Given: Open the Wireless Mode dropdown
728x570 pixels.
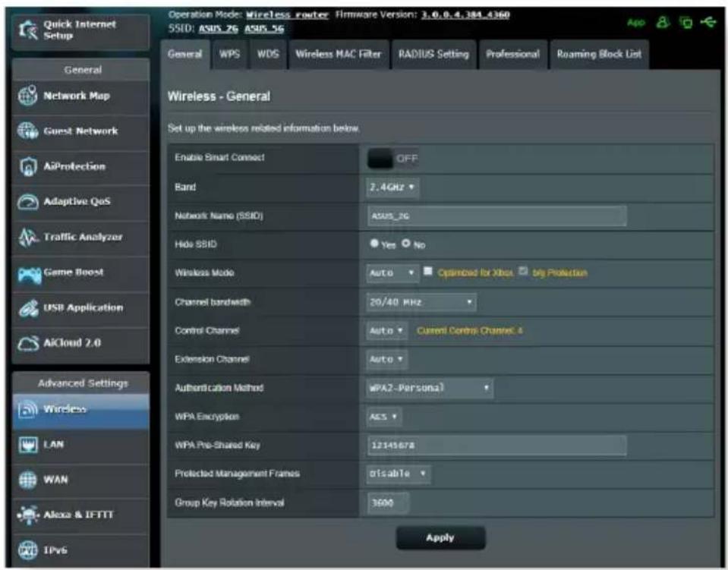Looking at the screenshot, I should [392, 273].
